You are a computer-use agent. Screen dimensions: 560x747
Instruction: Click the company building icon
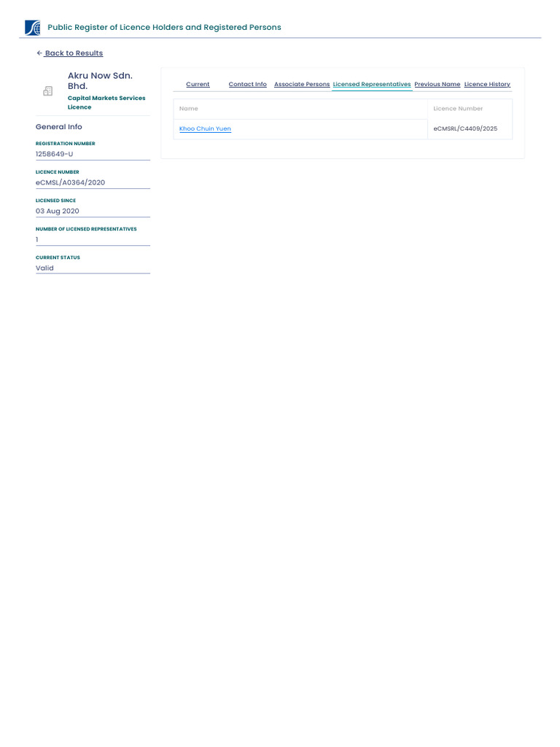point(47,91)
